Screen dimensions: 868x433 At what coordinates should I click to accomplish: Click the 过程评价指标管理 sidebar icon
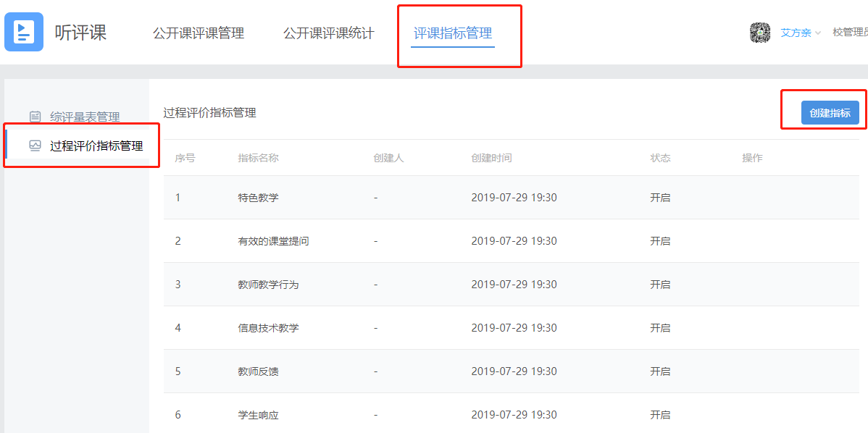tap(35, 146)
